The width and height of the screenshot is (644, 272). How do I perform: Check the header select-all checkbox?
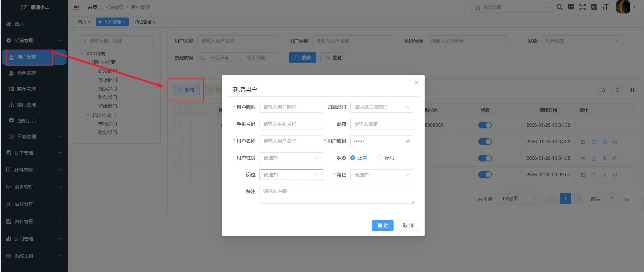pyautogui.click(x=183, y=110)
